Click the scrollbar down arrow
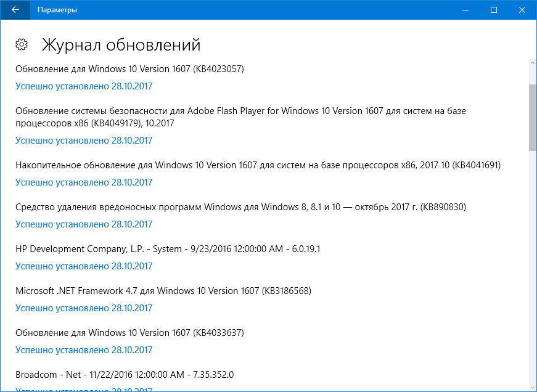 [533, 388]
